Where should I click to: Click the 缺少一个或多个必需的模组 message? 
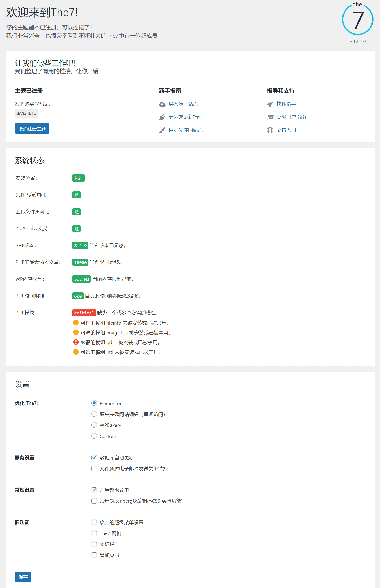coord(127,313)
